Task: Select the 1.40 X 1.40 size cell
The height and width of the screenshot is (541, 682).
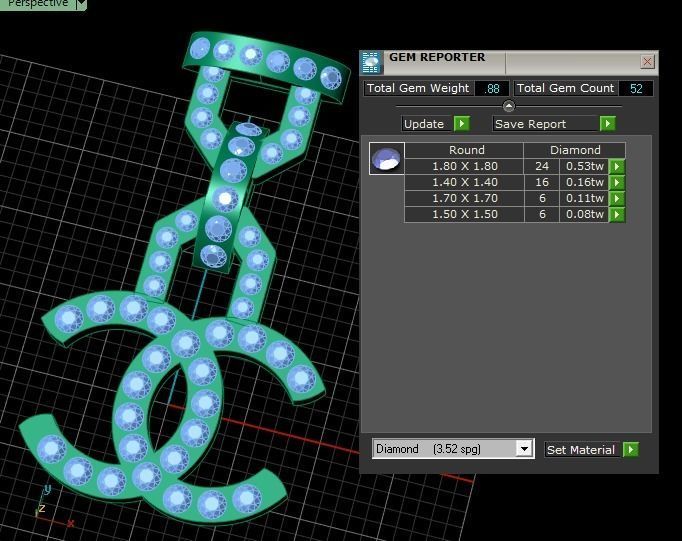Action: (464, 182)
